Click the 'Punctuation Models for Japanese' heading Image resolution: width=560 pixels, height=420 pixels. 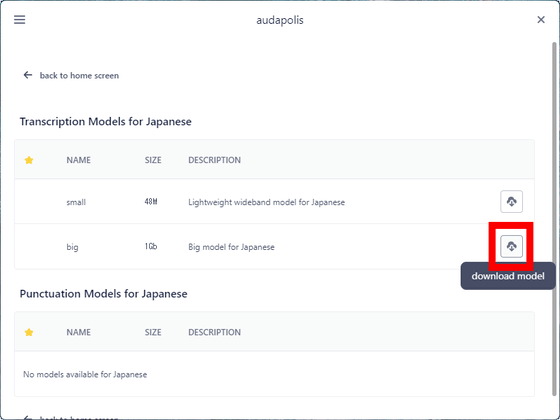[104, 294]
